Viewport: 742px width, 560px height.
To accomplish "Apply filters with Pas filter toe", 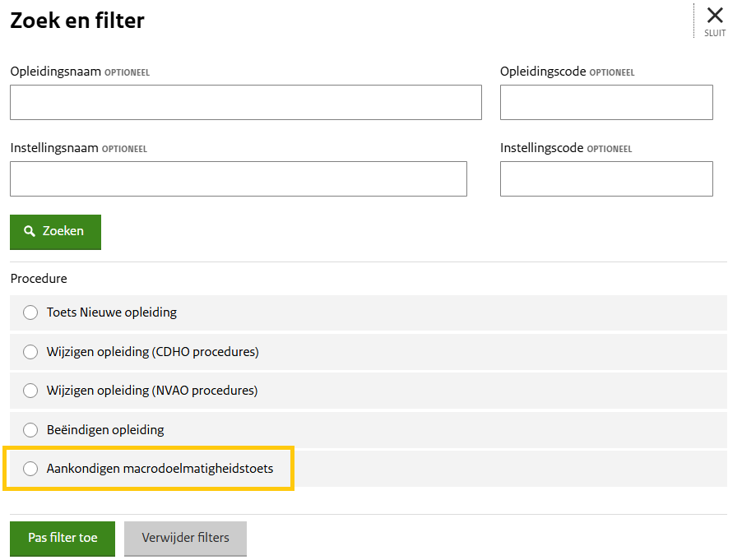I will click(63, 539).
